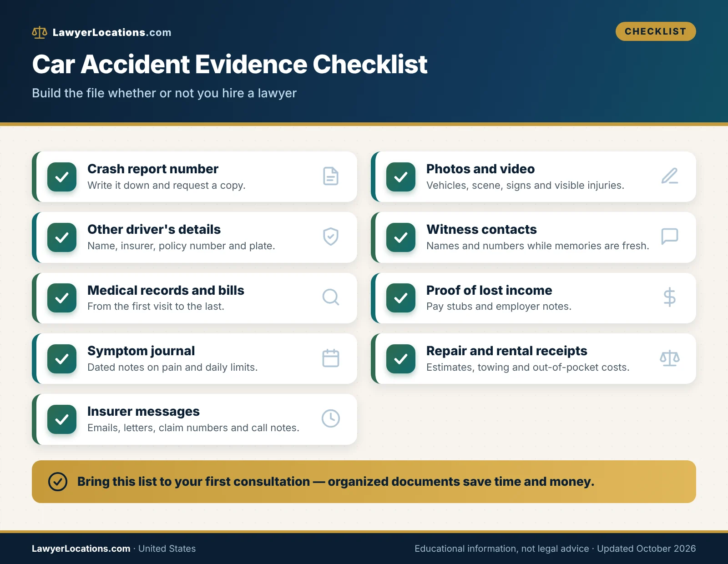Click 'From the first visit to the last.'

156,307
